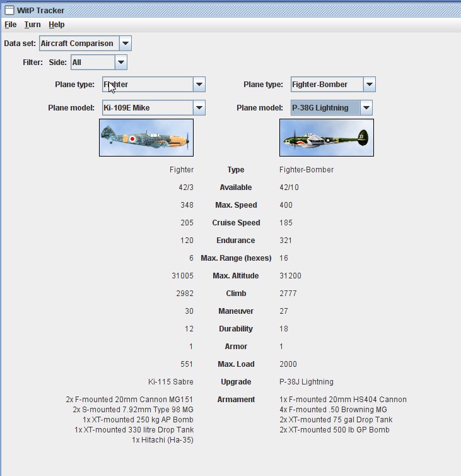
Task: Click the Max. Altitude row label
Action: pos(236,276)
